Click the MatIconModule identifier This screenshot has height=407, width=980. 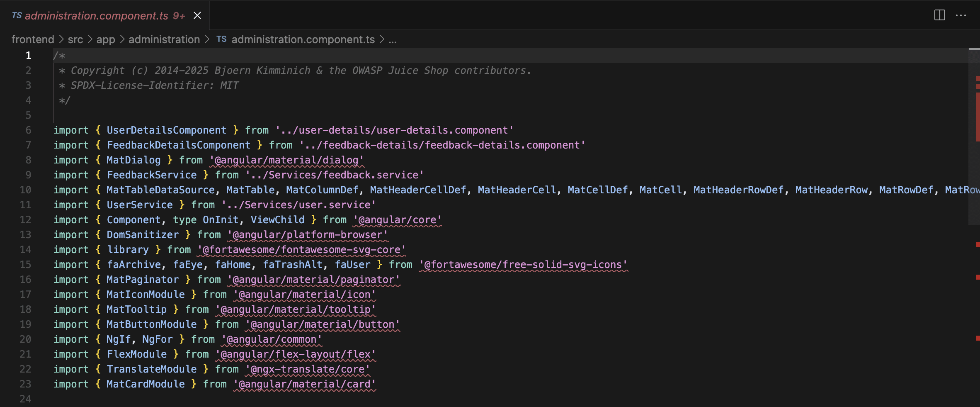pyautogui.click(x=146, y=295)
